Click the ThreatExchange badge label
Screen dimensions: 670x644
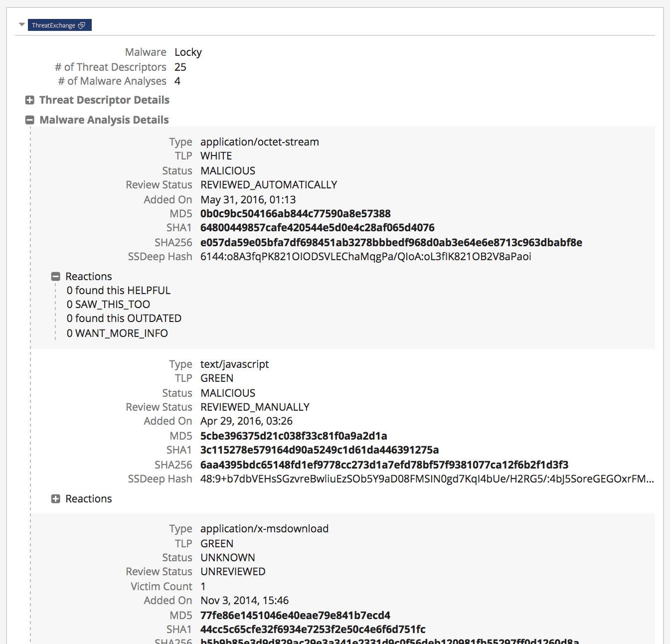click(x=53, y=25)
